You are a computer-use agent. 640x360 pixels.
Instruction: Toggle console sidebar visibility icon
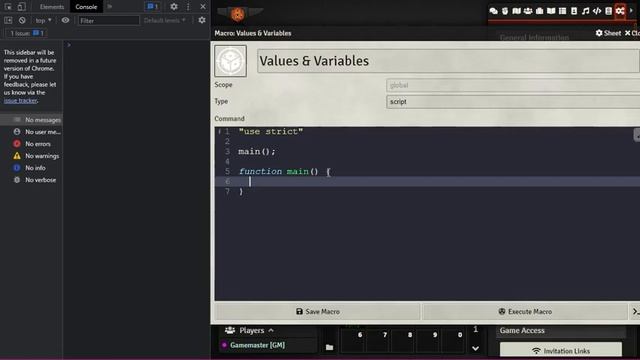coord(8,20)
